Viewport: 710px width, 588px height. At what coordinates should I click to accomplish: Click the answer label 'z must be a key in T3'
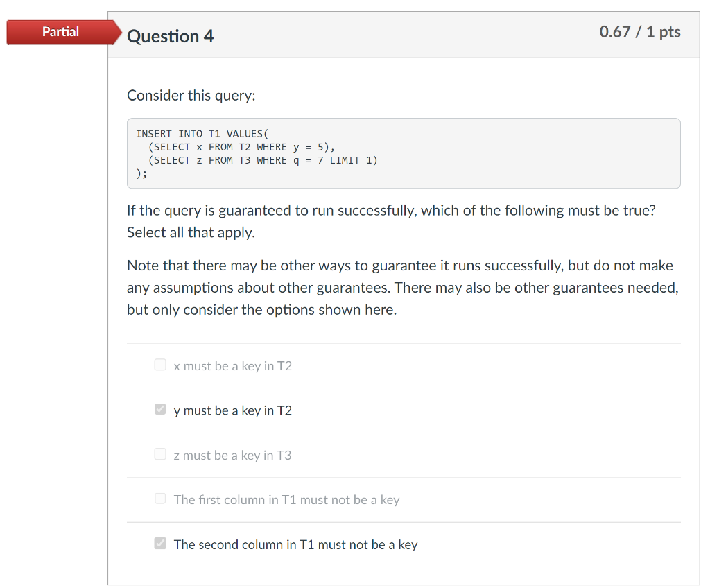(233, 455)
